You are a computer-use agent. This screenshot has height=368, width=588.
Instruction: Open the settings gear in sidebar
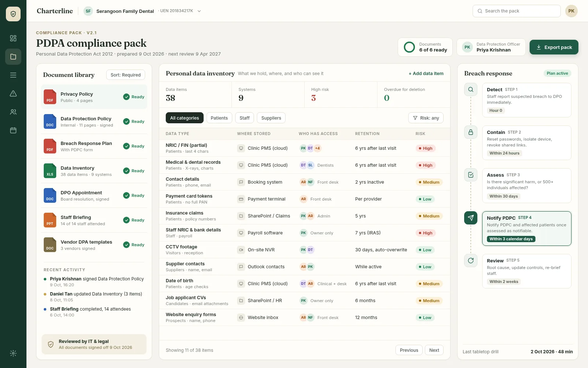[x=13, y=353]
